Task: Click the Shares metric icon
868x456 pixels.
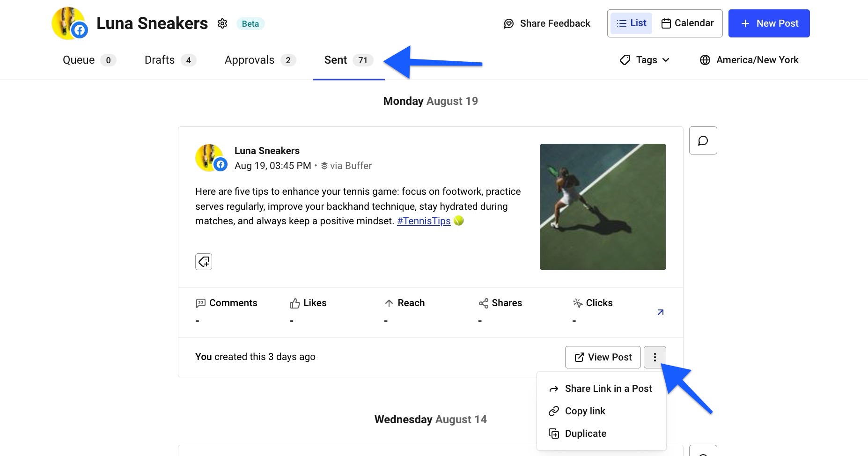Action: pos(484,303)
